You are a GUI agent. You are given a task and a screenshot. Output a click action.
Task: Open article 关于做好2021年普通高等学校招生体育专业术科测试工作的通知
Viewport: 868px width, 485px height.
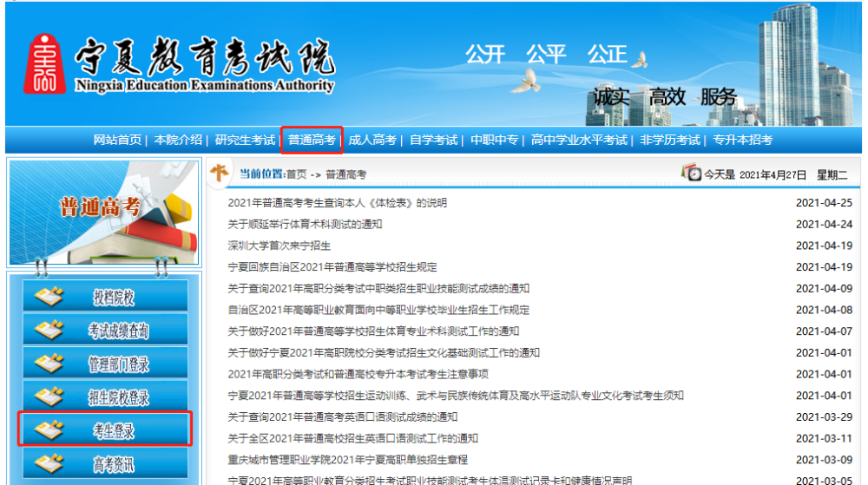pyautogui.click(x=373, y=331)
